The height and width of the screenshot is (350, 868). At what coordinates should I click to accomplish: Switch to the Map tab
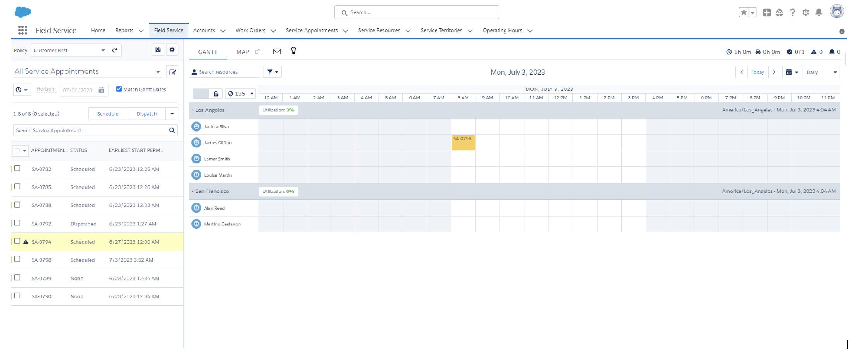tap(243, 52)
